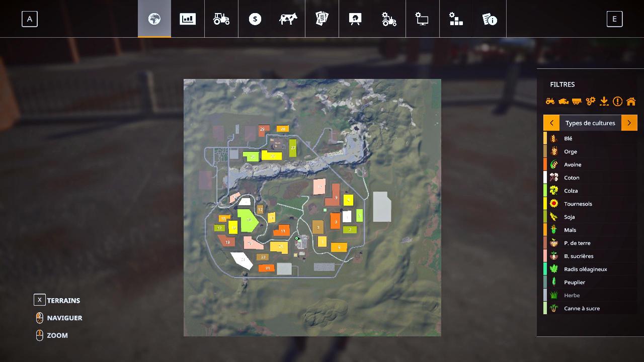Viewport: 644px width, 362px height.
Task: Select field 29 on the map
Action: coord(263,130)
